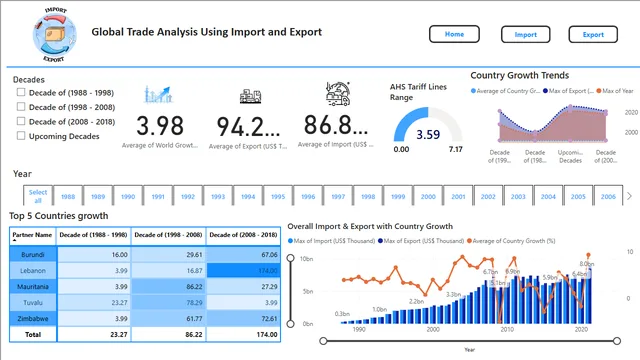Click Max of Export legend item in Overall chart

point(420,241)
